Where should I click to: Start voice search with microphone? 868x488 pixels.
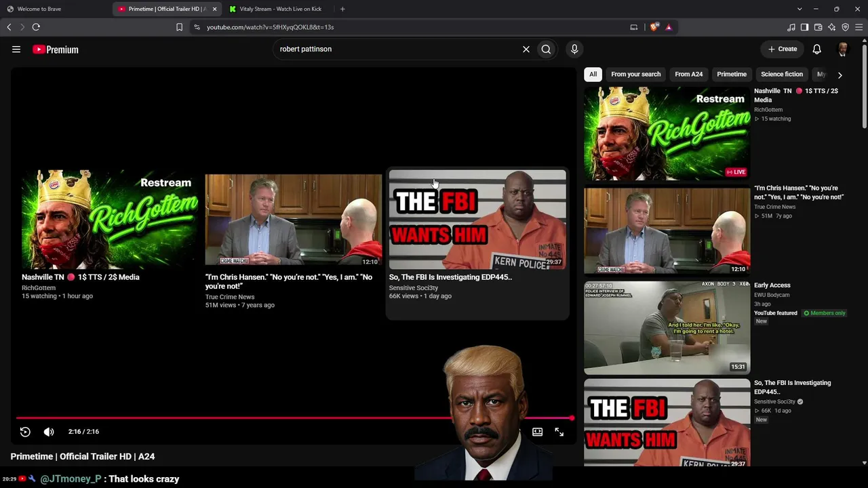[x=574, y=49]
